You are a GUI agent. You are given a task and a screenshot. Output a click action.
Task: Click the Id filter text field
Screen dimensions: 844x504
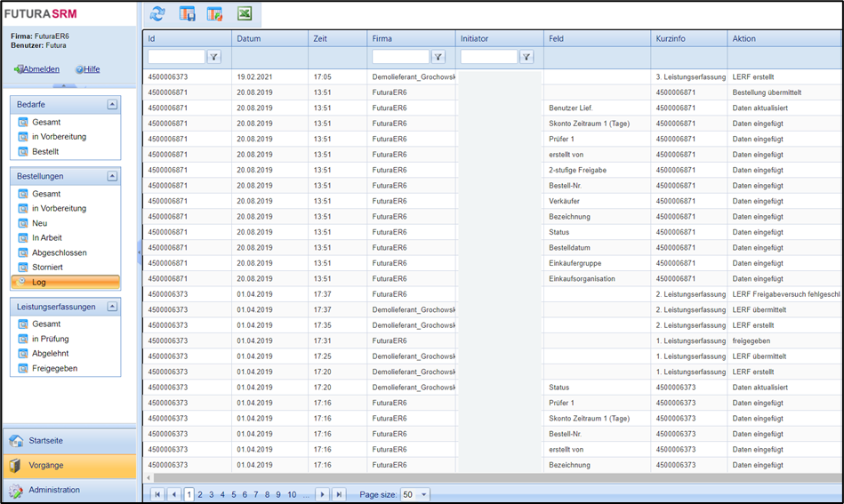point(176,57)
